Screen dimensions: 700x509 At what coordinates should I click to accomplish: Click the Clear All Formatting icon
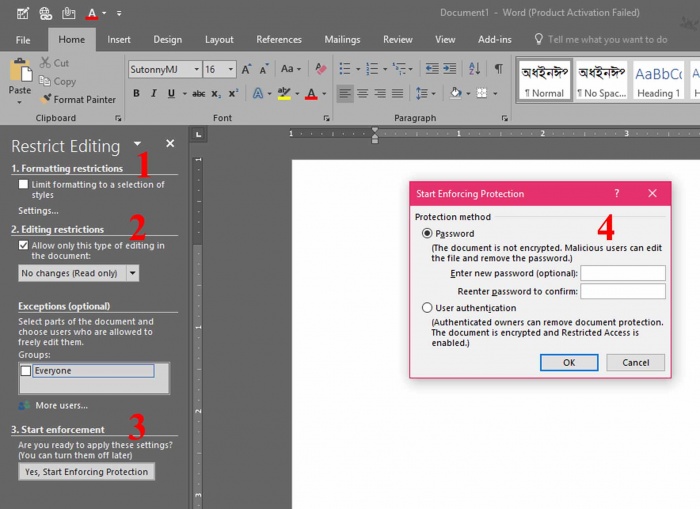(320, 69)
